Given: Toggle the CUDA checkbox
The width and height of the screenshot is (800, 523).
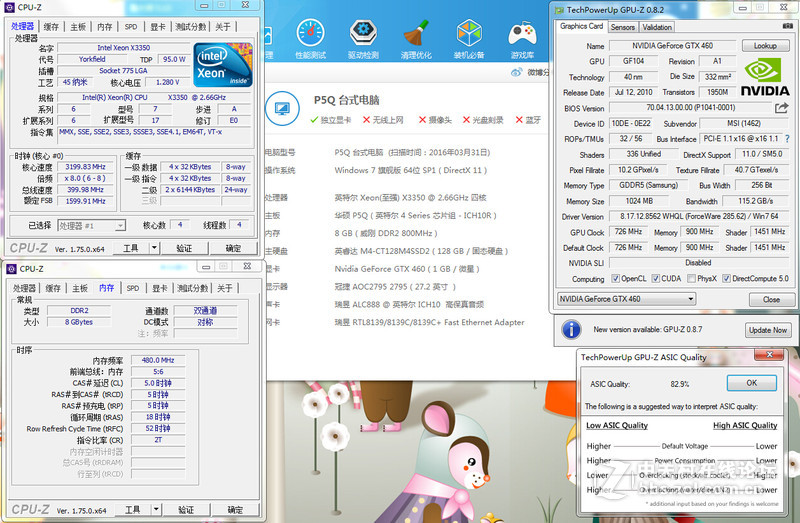Looking at the screenshot, I should (x=656, y=278).
